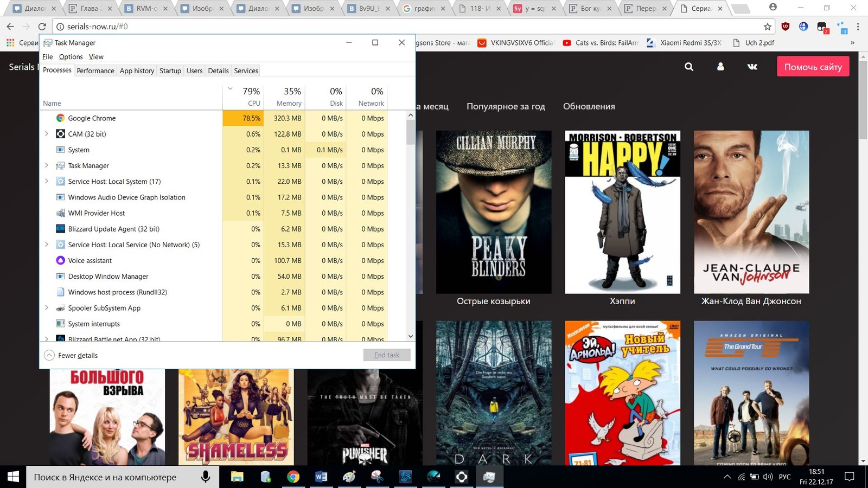Switch to the Performance tab

(95, 71)
